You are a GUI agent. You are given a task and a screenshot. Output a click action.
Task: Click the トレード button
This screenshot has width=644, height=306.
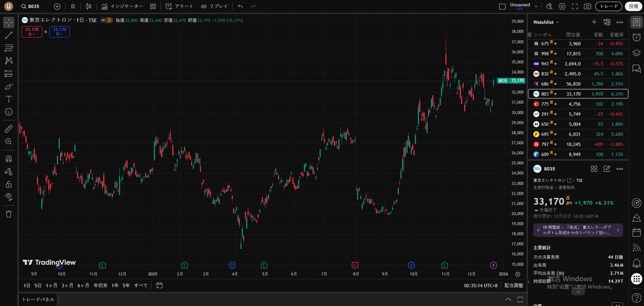click(x=609, y=6)
